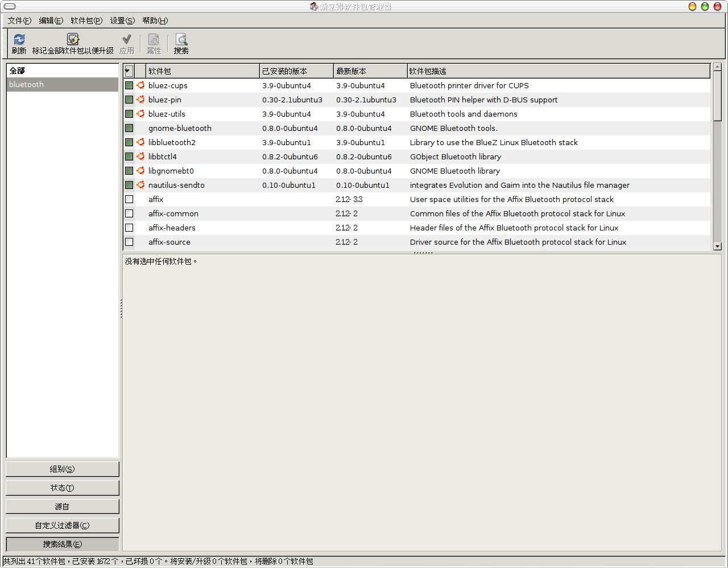Image resolution: width=728 pixels, height=568 pixels.
Task: Toggle status box for gnome-bluetooth
Action: (x=129, y=128)
